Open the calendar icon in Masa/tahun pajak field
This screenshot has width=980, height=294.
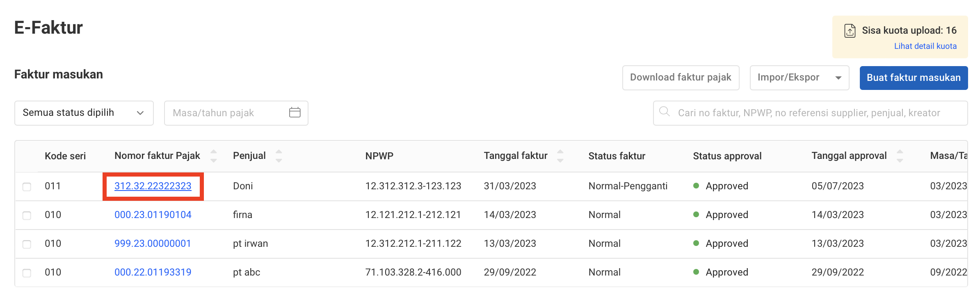pos(295,112)
